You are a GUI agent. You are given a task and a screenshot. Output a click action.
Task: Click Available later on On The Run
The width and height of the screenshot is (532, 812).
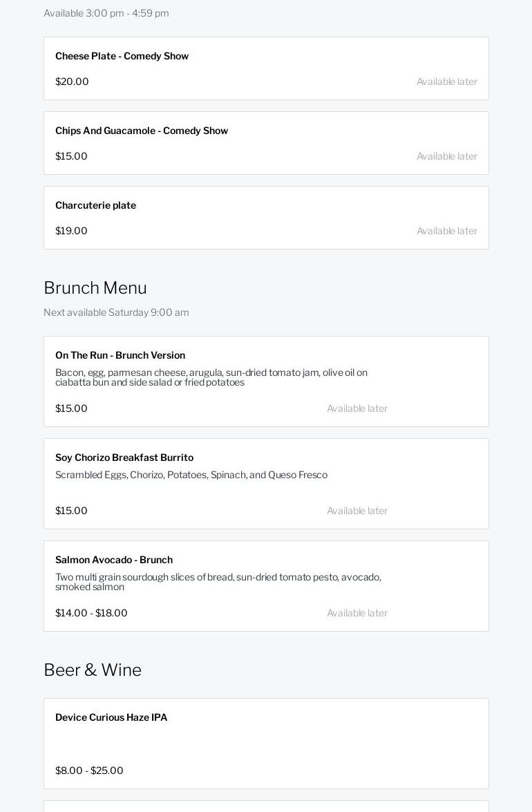click(x=357, y=408)
